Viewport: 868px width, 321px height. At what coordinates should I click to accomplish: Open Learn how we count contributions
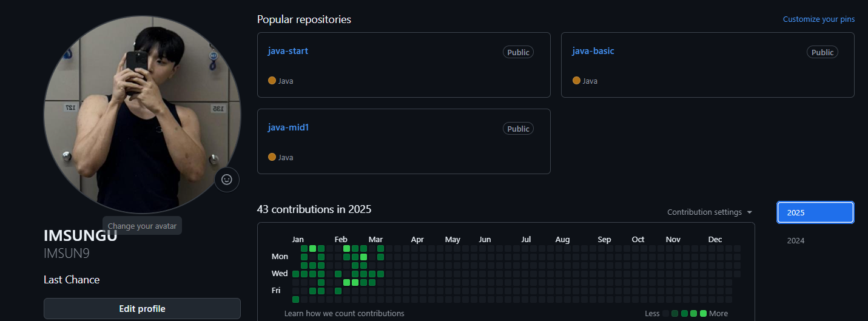(x=344, y=313)
